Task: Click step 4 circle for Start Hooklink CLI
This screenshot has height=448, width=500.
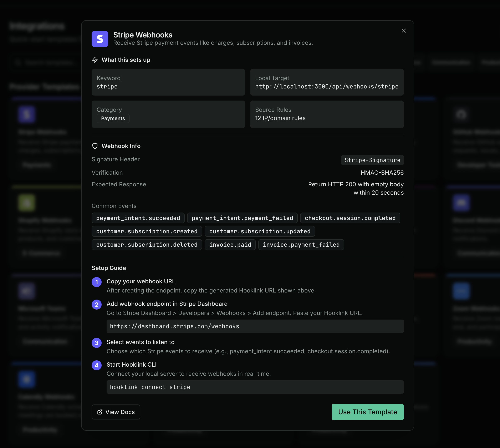Action: (x=97, y=365)
